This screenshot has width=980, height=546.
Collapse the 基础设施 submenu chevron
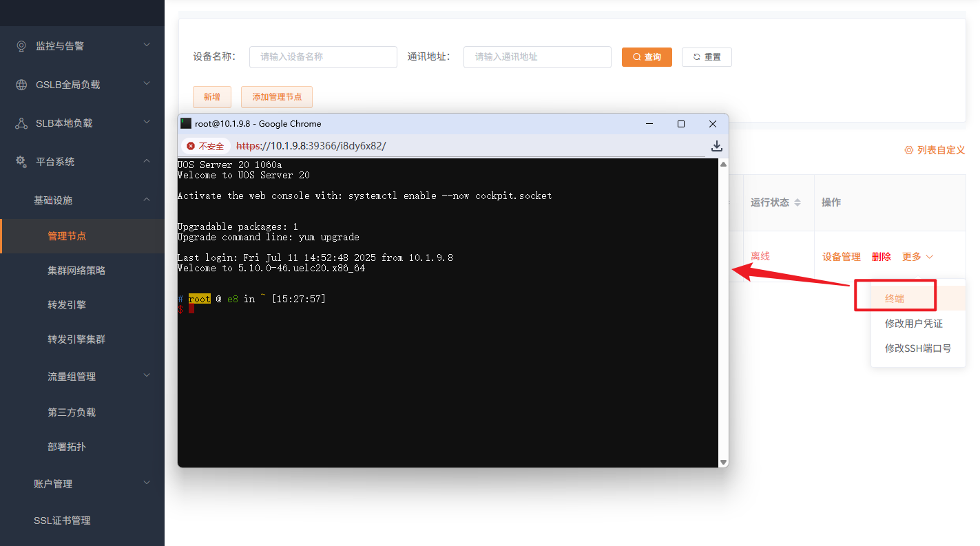pos(147,200)
